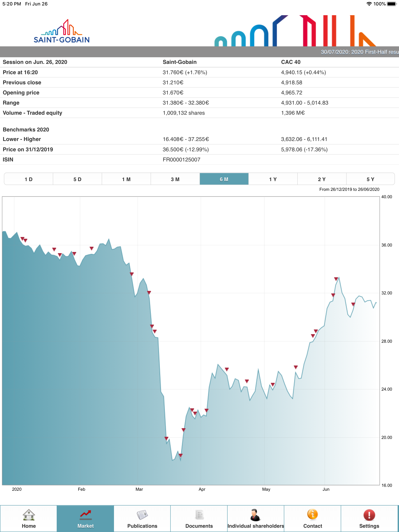Tap the CAC 40 previous close 4,918.58

[292, 83]
